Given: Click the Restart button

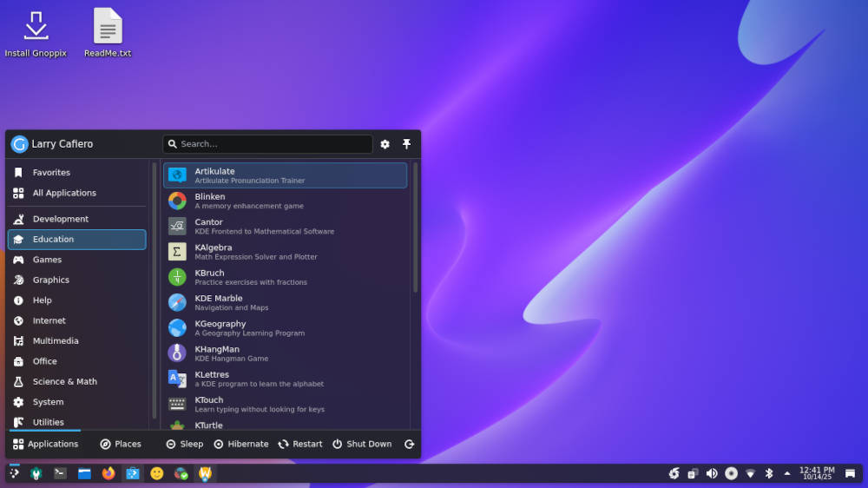Looking at the screenshot, I should tap(300, 444).
